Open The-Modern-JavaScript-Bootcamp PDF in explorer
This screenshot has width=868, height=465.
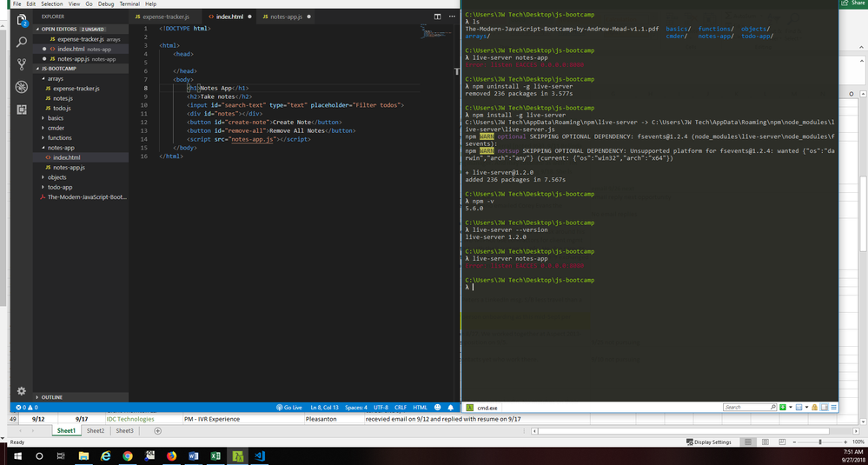pos(83,197)
